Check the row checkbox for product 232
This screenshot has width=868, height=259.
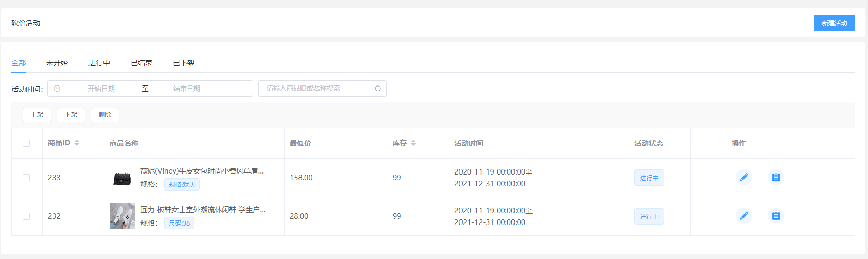click(x=26, y=216)
